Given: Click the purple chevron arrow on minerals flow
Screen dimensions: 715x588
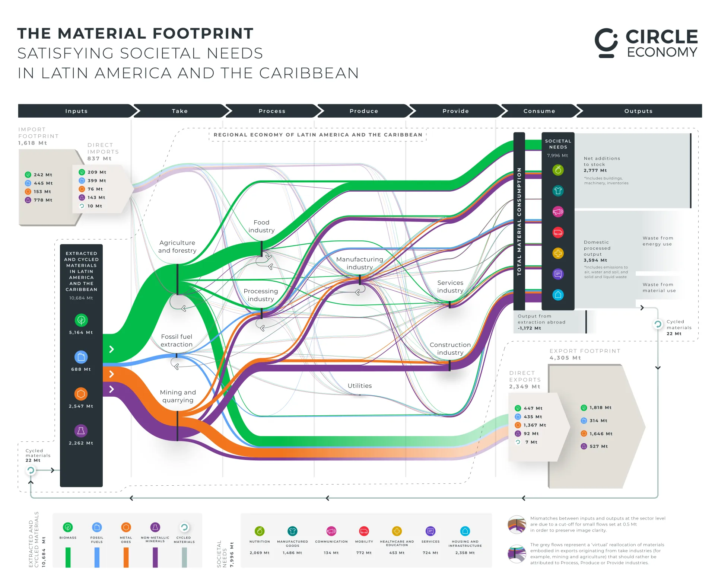Looking at the screenshot, I should point(111,389).
